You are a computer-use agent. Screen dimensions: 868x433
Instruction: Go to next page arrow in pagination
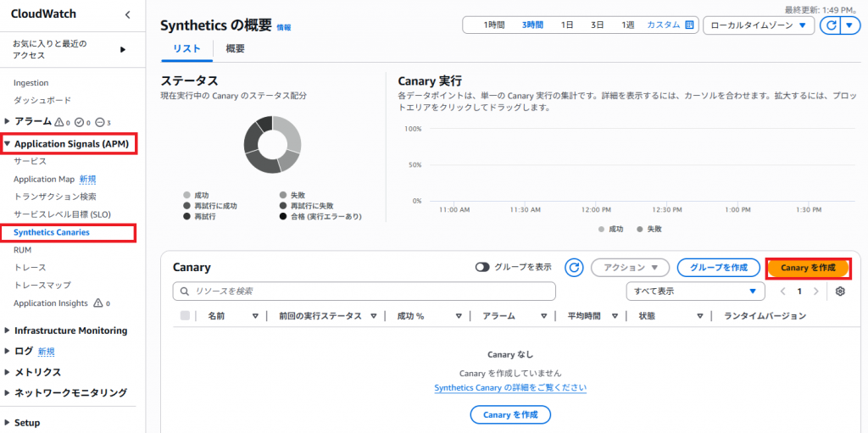(816, 291)
